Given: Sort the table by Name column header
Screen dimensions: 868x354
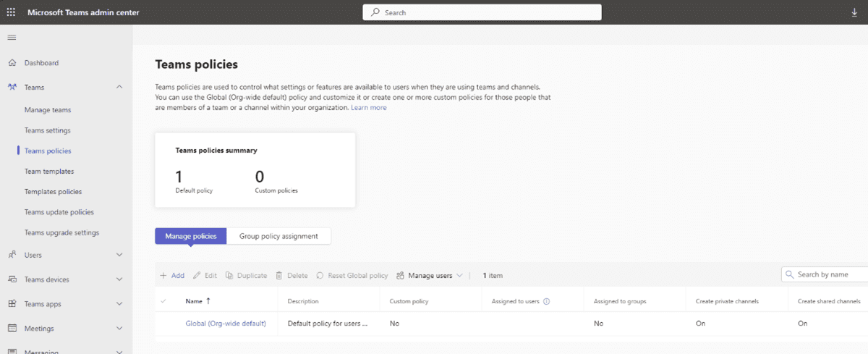Looking at the screenshot, I should (194, 301).
